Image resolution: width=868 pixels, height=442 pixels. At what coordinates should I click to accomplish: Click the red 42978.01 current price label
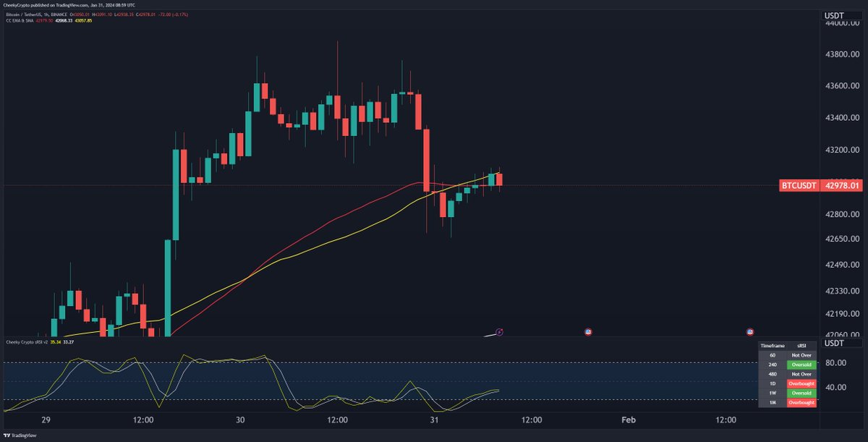click(841, 186)
